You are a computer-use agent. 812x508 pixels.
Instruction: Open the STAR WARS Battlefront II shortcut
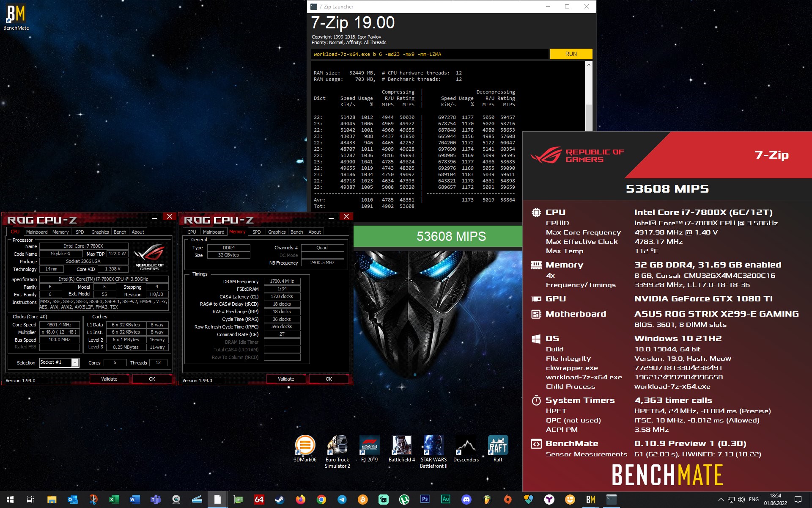point(433,452)
